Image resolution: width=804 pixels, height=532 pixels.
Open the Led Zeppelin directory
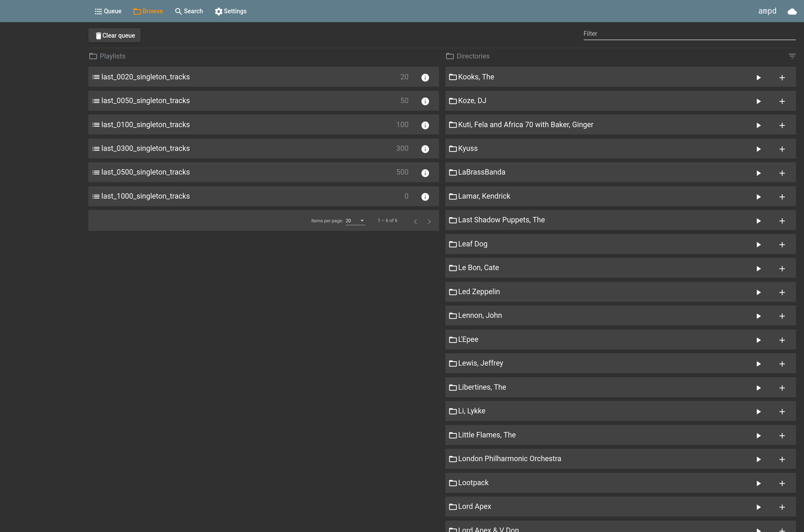coord(620,291)
